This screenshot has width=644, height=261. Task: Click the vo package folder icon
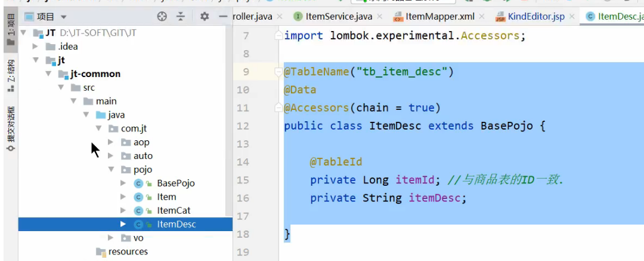coord(126,238)
